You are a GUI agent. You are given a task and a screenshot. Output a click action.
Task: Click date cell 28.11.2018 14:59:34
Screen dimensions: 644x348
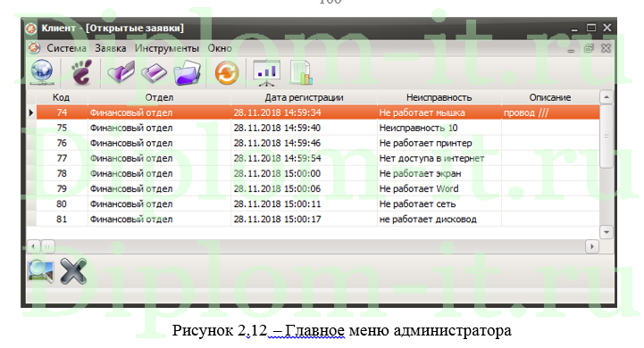304,112
